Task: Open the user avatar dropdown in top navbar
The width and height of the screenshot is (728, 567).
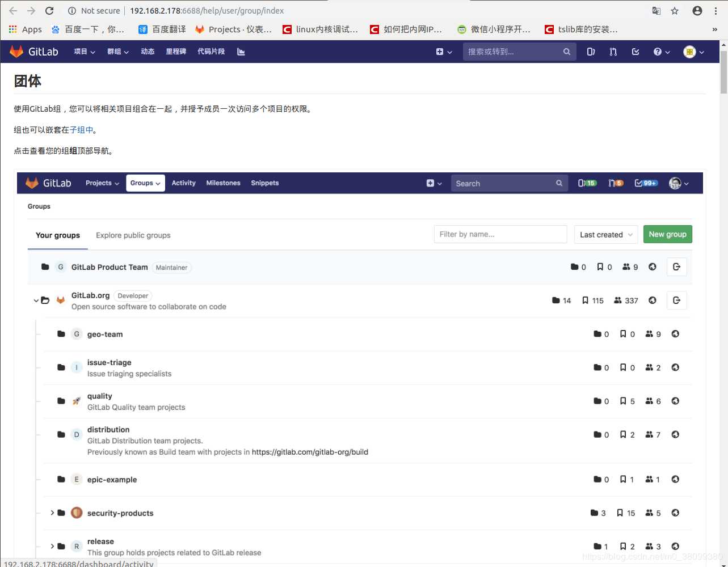Action: [x=694, y=52]
